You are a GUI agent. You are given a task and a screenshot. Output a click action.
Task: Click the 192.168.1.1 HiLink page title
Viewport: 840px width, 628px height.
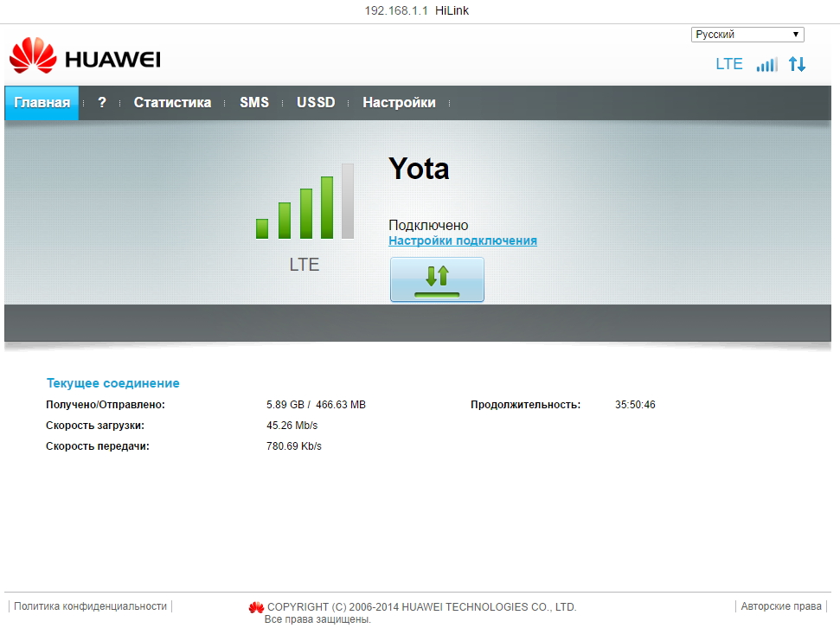[x=417, y=10]
